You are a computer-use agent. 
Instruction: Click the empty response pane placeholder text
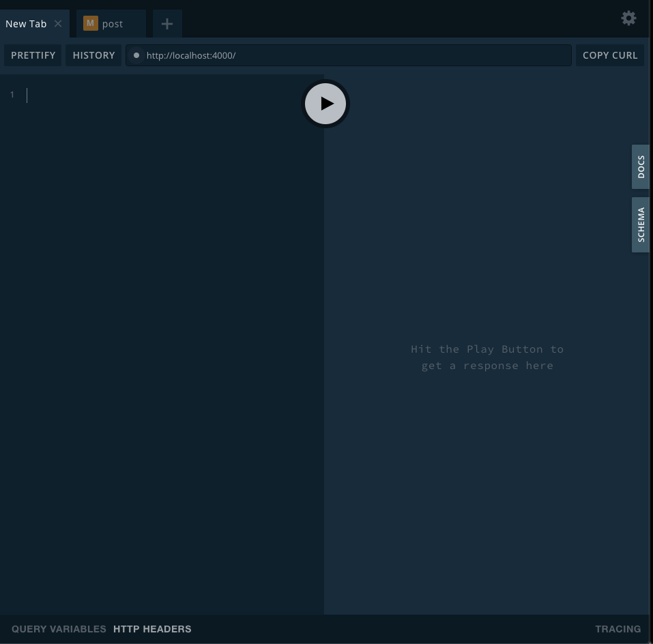click(x=487, y=357)
